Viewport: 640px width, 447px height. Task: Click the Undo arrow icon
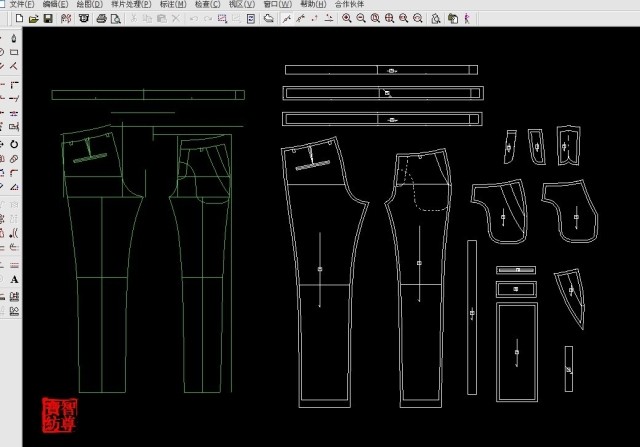pos(193,19)
